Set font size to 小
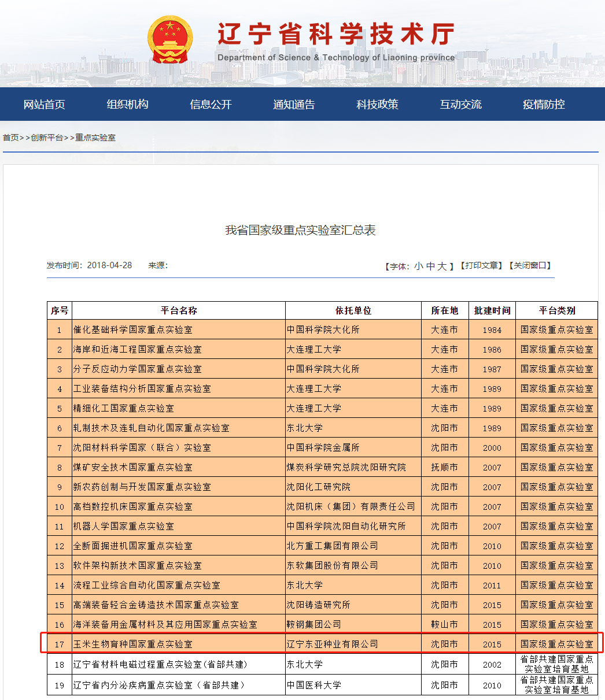This screenshot has height=700, width=605. [419, 266]
